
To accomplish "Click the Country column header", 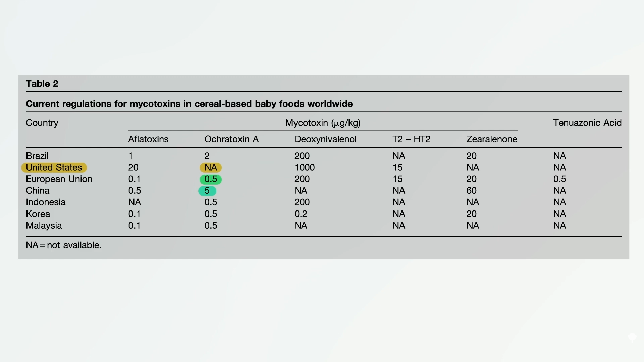I will 42,123.
